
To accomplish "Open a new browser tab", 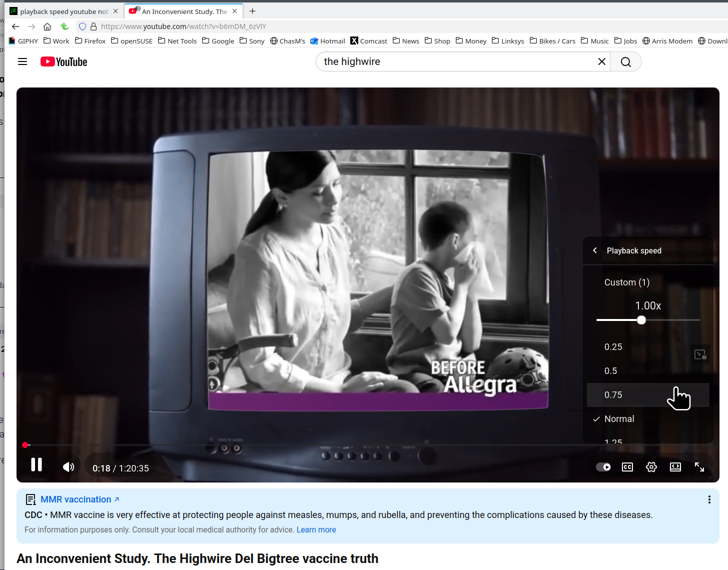I will click(253, 11).
